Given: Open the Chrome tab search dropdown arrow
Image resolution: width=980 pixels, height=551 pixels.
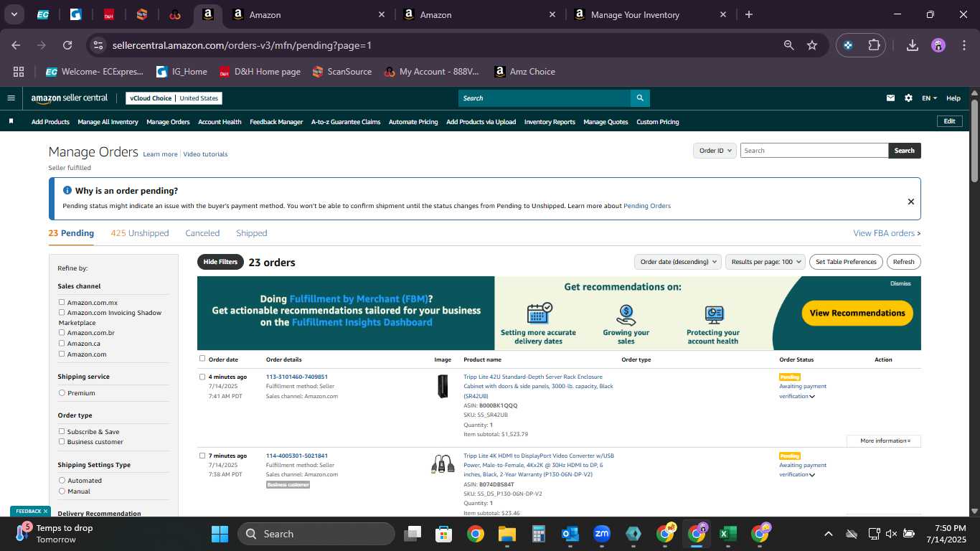Looking at the screenshot, I should [x=14, y=14].
